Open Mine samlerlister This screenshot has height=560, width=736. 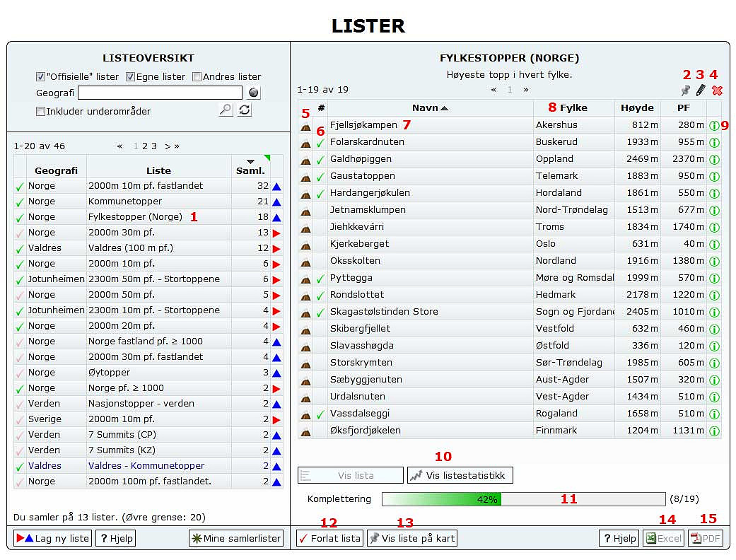236,538
